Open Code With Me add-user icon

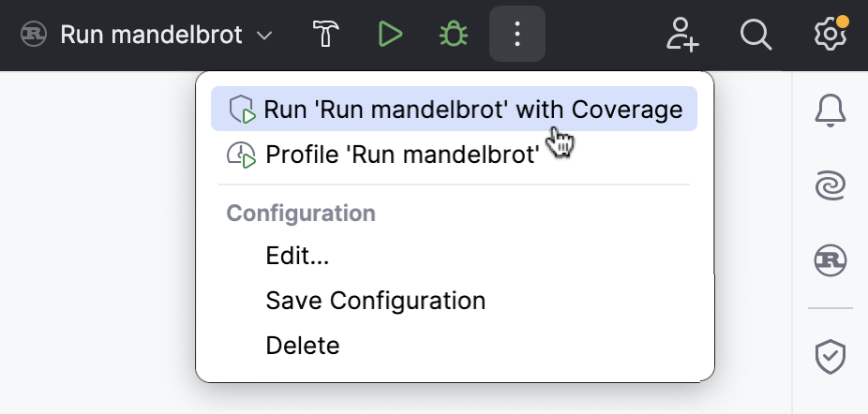coord(682,36)
